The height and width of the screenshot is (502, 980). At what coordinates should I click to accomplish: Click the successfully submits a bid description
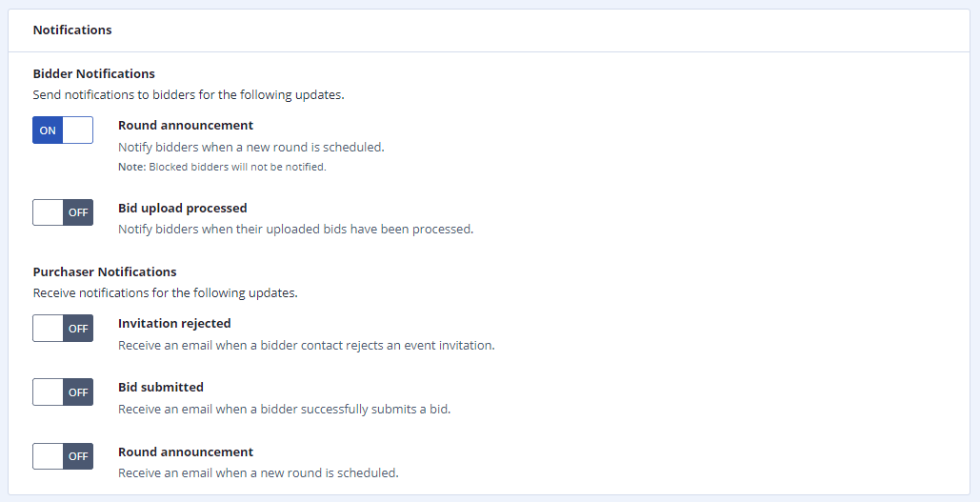point(285,410)
